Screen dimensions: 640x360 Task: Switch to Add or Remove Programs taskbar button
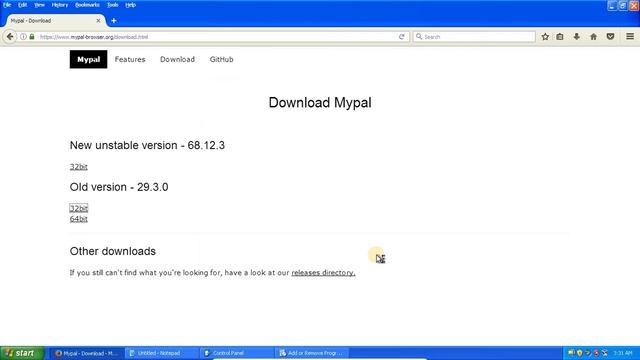pyautogui.click(x=311, y=353)
